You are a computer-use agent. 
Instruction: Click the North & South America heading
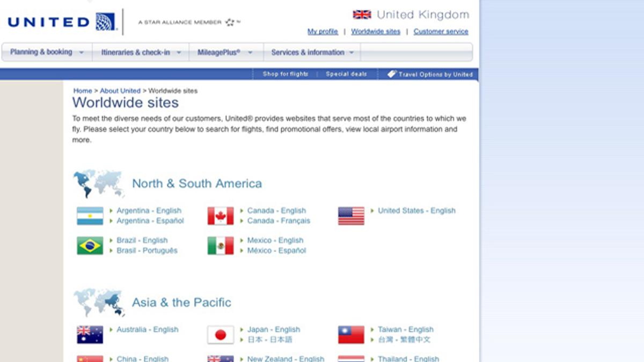pyautogui.click(x=197, y=183)
